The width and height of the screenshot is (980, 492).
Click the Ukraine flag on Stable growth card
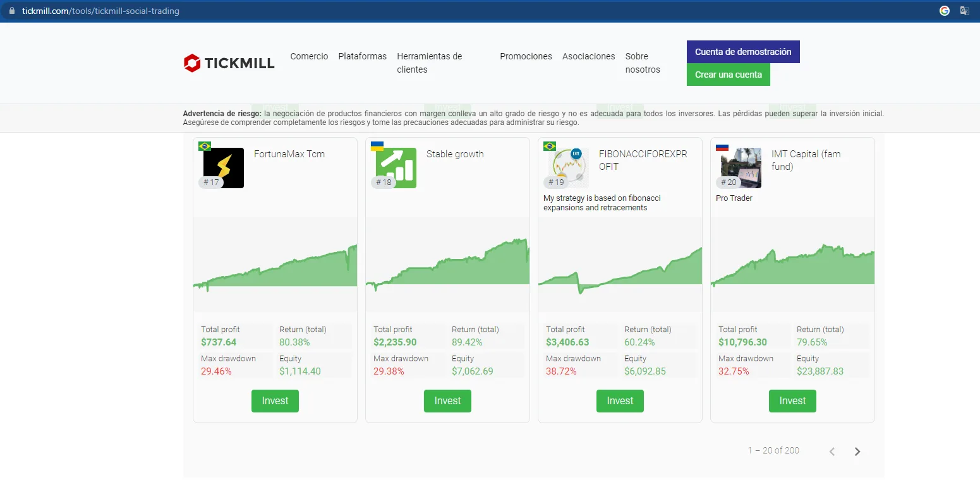(x=377, y=147)
